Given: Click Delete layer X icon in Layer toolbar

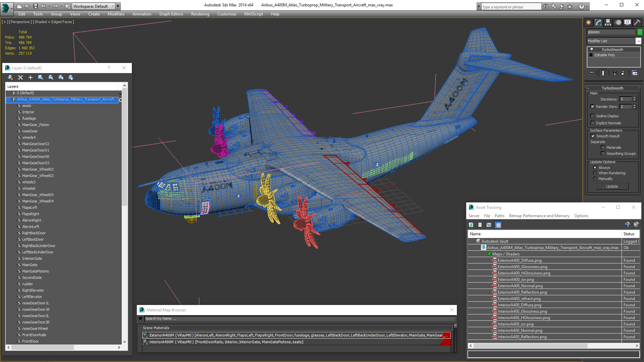Looking at the screenshot, I should pos(20,77).
